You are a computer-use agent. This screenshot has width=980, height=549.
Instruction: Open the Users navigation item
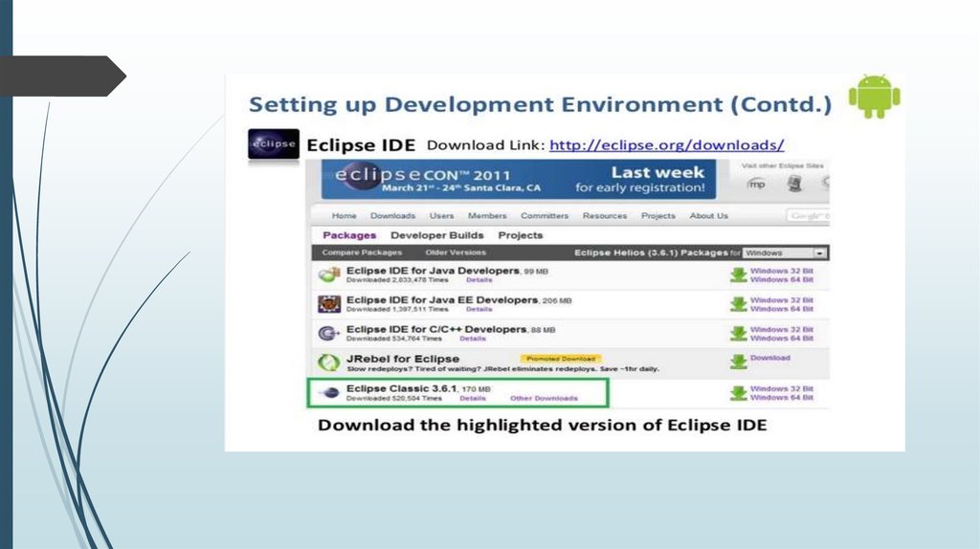pyautogui.click(x=441, y=215)
